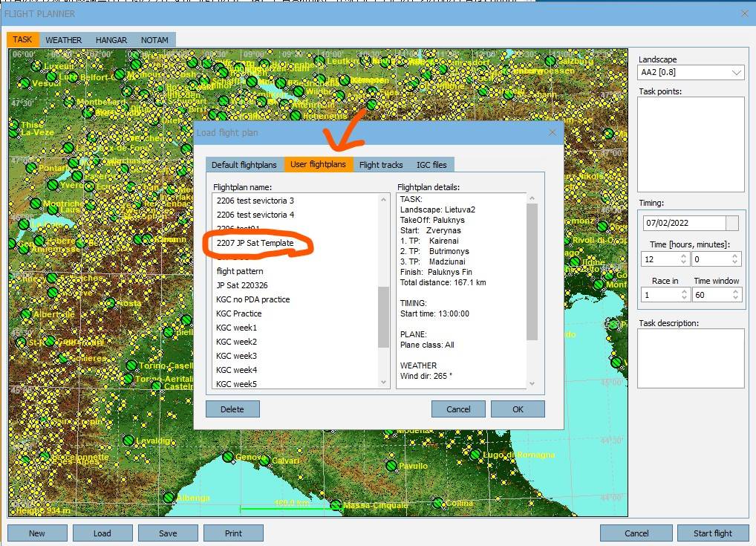Increase the Time hours value
Image resolution: width=756 pixels, height=546 pixels.
[x=683, y=256]
